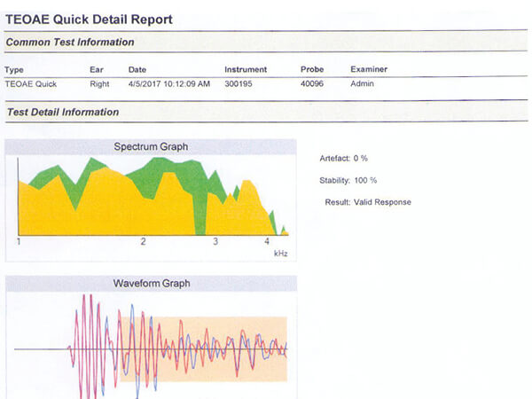Screen dimensions: 532x399
Task: Click the Examiner column header
Action: point(369,69)
